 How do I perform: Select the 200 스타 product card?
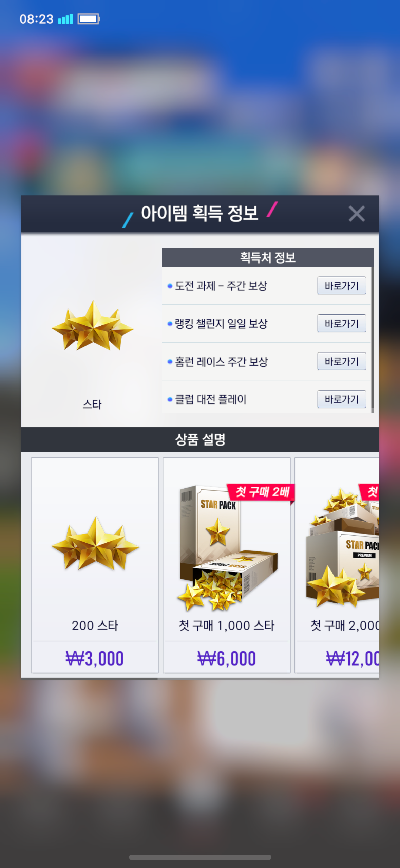pyautogui.click(x=95, y=565)
